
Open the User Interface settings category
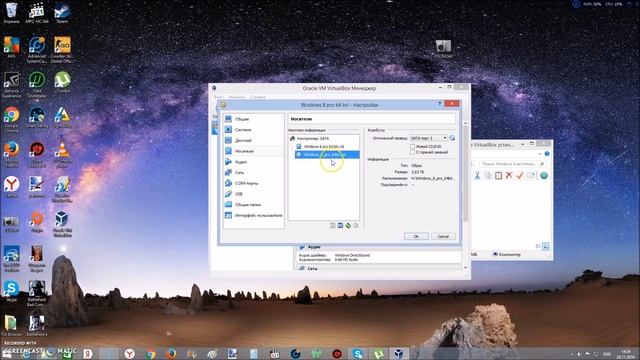253,215
